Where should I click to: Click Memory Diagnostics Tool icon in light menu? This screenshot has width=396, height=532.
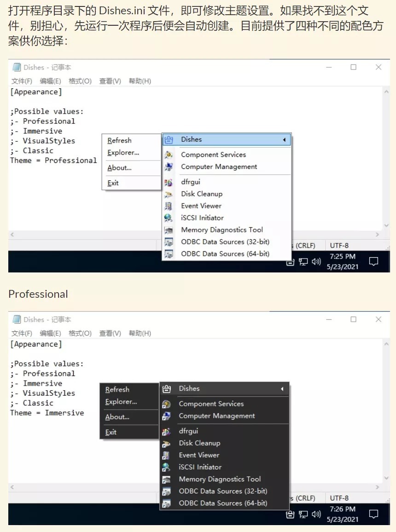[x=169, y=231]
